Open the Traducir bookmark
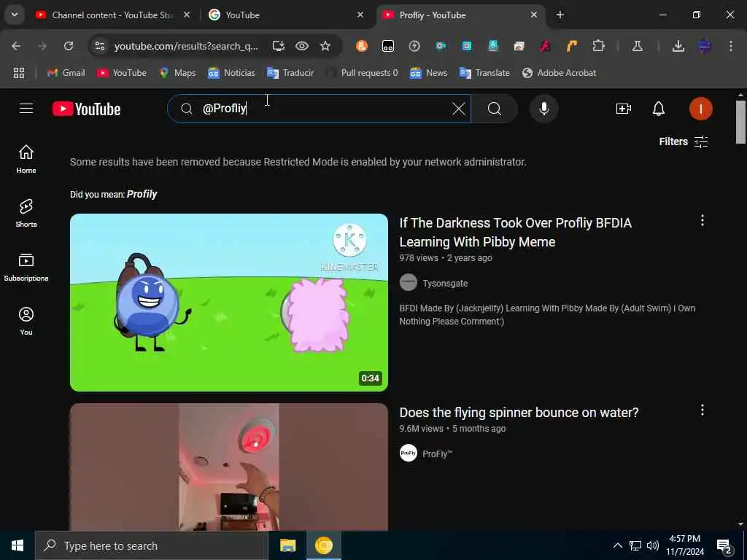747x560 pixels. (290, 73)
